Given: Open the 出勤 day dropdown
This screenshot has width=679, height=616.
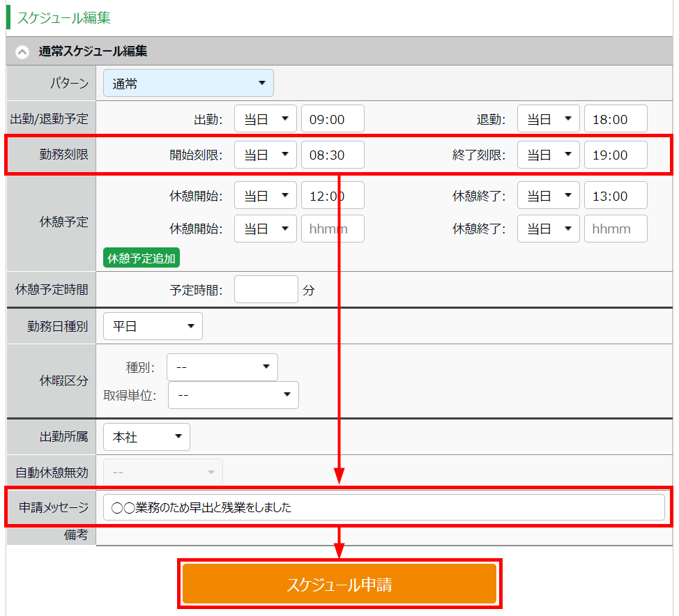Looking at the screenshot, I should (266, 118).
